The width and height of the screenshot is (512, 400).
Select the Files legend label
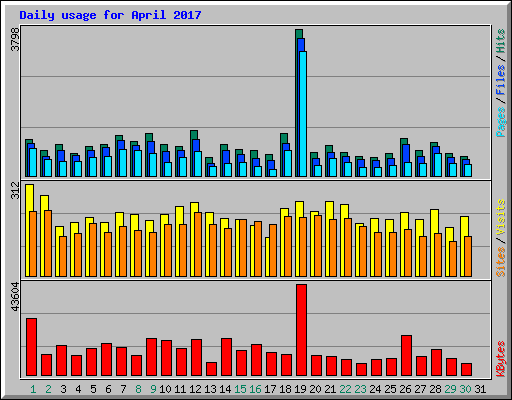[500, 80]
